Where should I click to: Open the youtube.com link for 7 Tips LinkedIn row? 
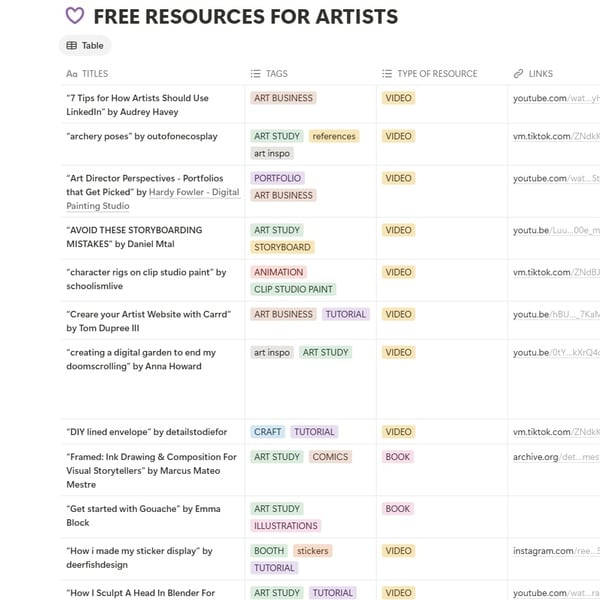[556, 98]
